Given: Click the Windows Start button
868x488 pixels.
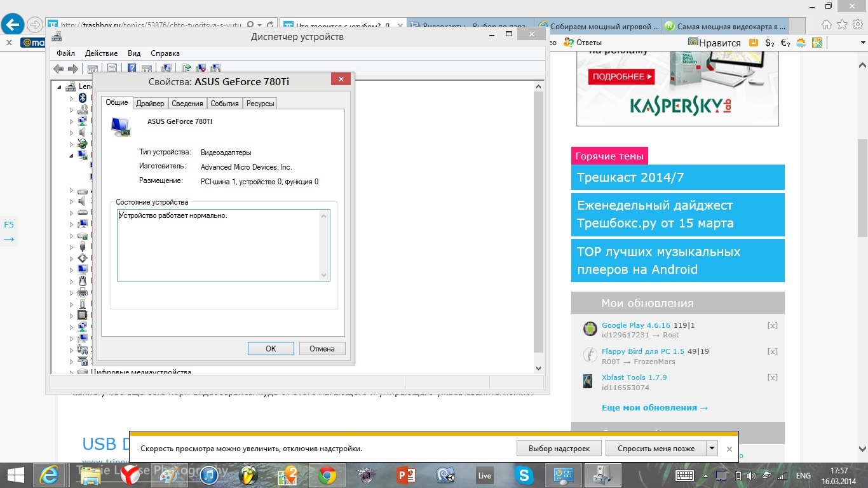Looking at the screenshot, I should point(15,475).
